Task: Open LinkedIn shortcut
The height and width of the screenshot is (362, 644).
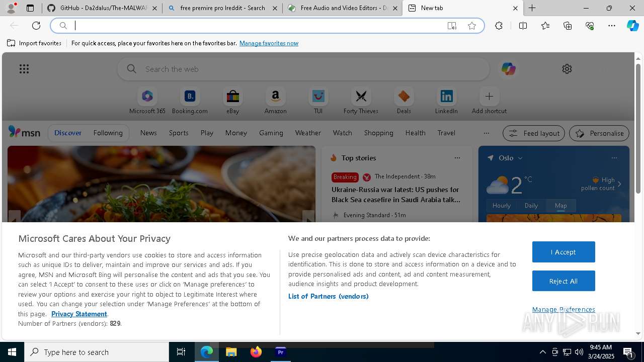Action: tap(446, 101)
